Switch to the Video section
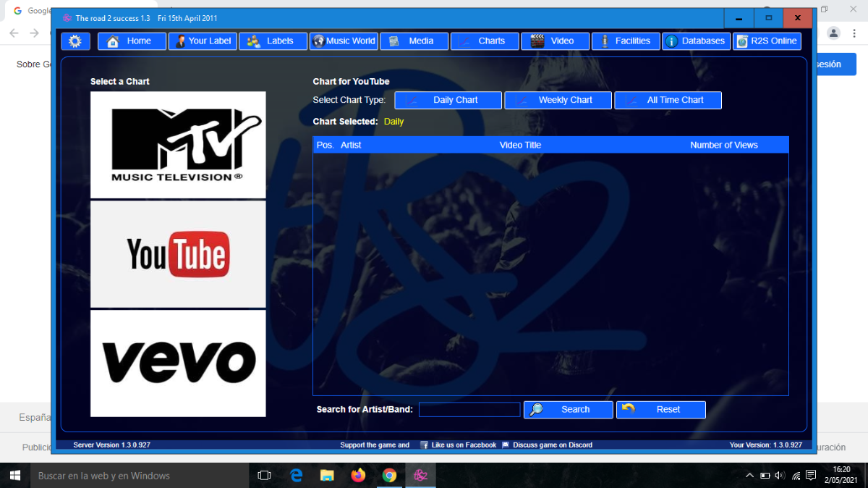 pos(555,41)
